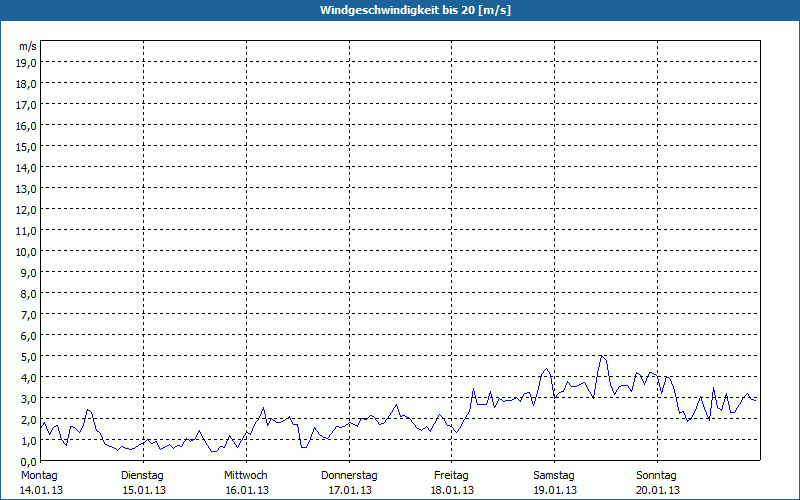
Task: Select the 11,0 y-axis label
Action: point(26,231)
